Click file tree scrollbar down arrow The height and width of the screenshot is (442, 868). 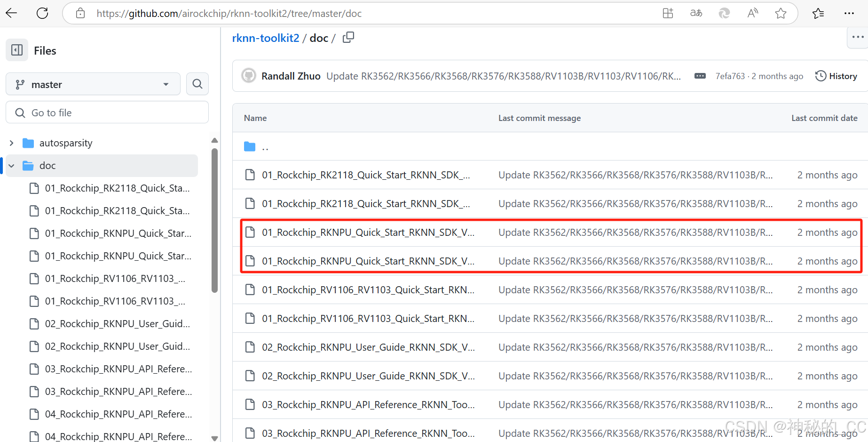pyautogui.click(x=214, y=438)
